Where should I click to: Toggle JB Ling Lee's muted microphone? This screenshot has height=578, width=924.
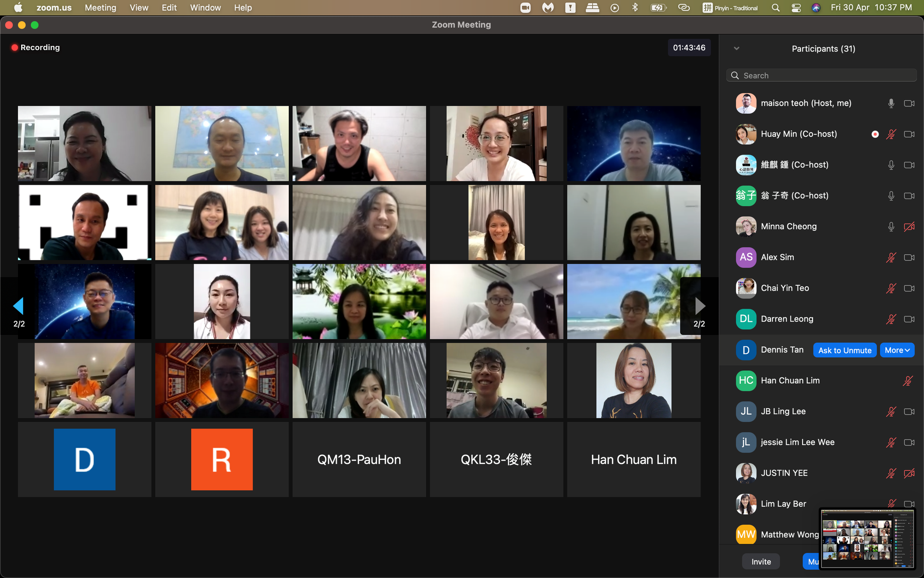point(891,411)
